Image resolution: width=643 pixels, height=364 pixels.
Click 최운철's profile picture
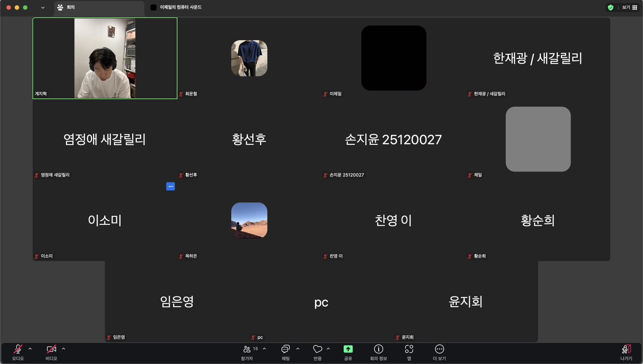click(x=249, y=58)
